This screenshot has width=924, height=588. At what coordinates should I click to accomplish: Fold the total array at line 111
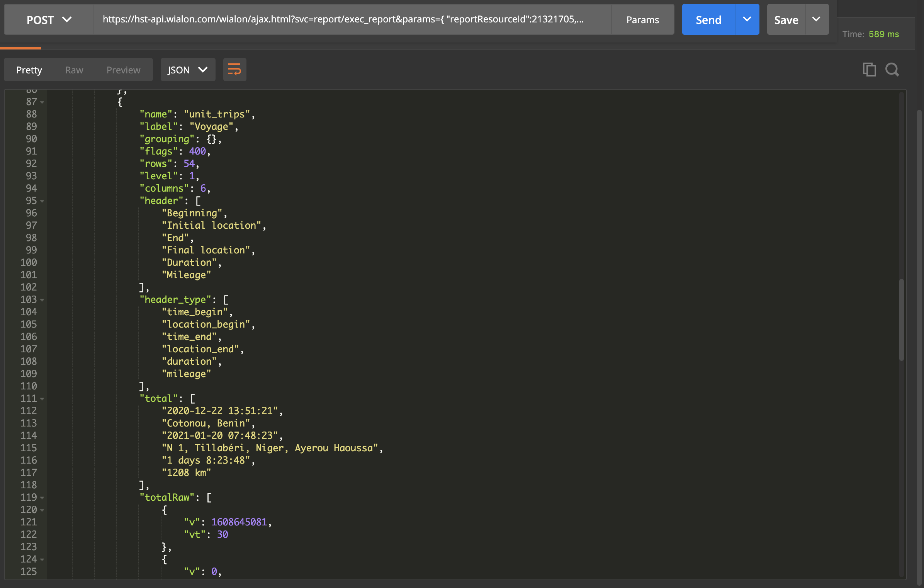coord(42,399)
